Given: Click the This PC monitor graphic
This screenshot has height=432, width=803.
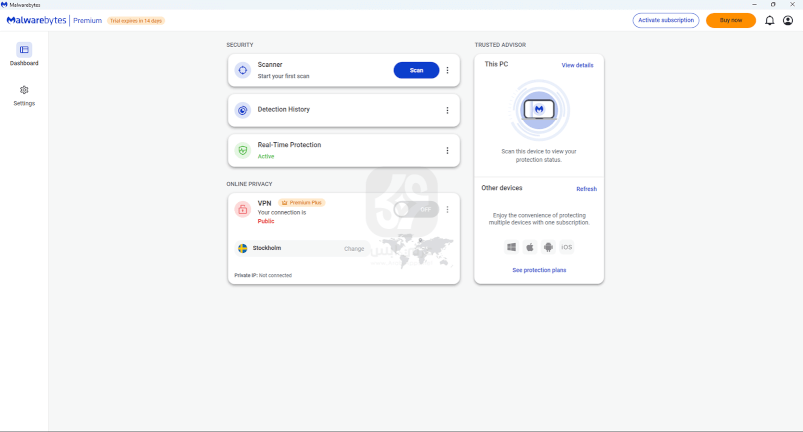Looking at the screenshot, I should [539, 110].
